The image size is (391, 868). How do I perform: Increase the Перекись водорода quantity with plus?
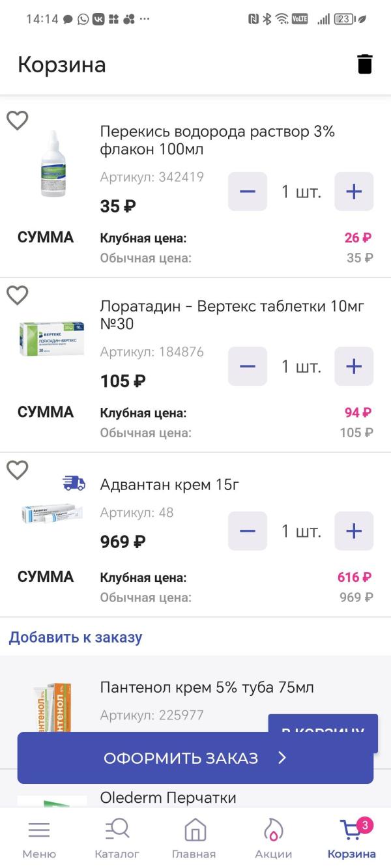click(x=354, y=192)
